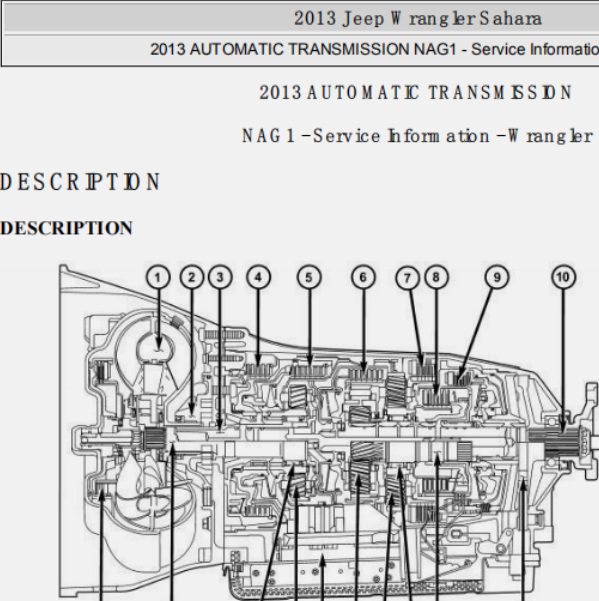Click callout number 2 on diagram
Screen dimensions: 599x601
(192, 277)
